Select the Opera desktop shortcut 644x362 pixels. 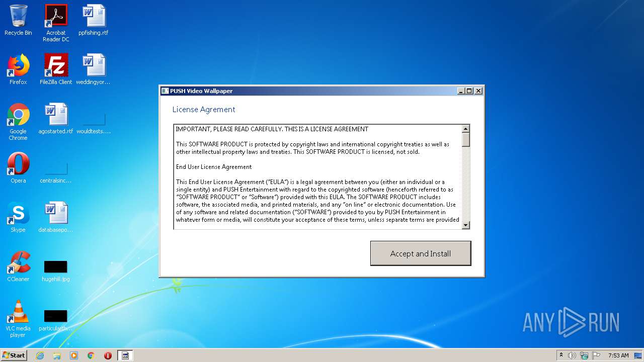[18, 168]
